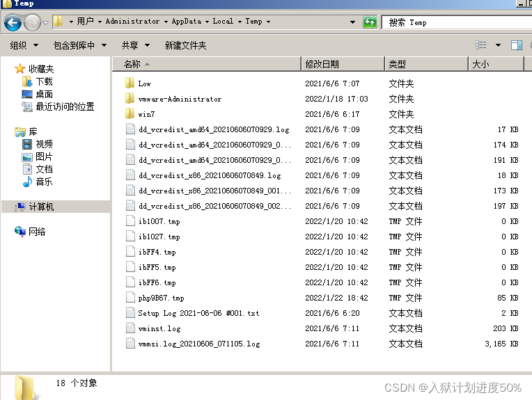Click the php9B67.tmp file icon
This screenshot has height=400, width=532.
click(x=130, y=297)
